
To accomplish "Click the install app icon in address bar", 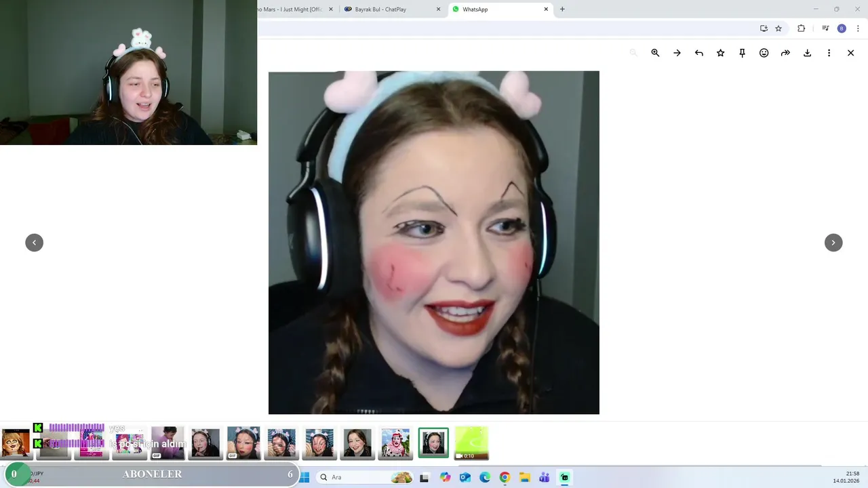I will click(764, 28).
